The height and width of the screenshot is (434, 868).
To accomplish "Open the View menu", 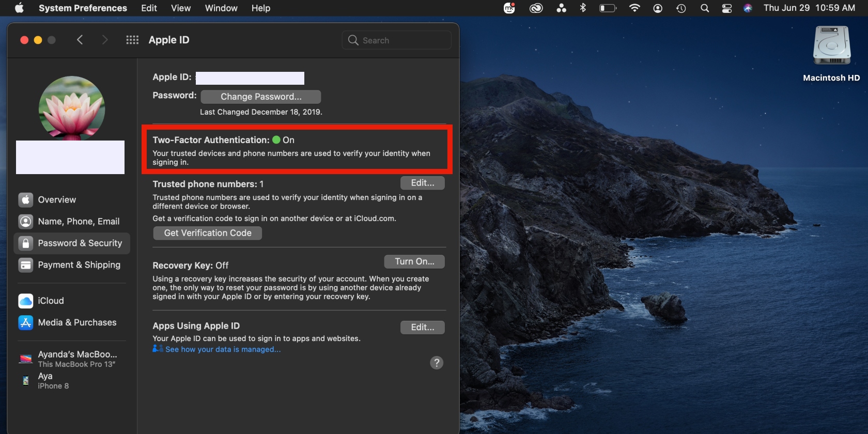I will coord(181,8).
